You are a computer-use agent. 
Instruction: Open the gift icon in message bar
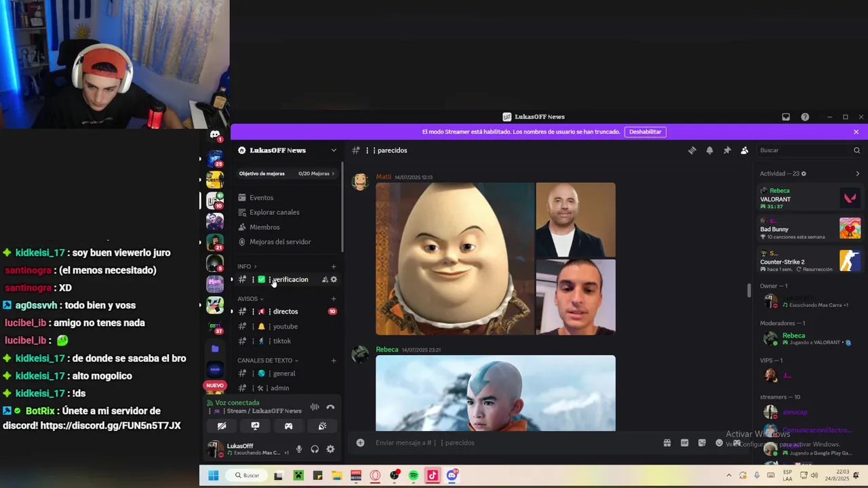coord(667,443)
